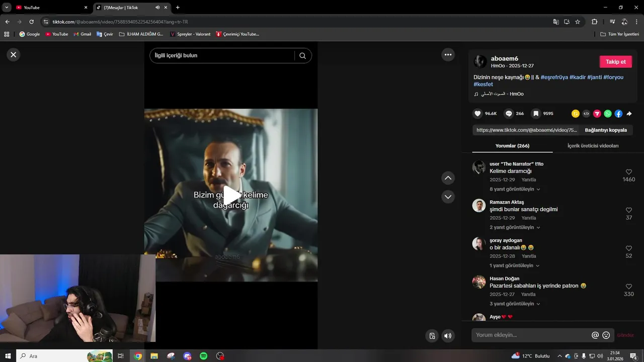Open comments via speech bubble icon (266)
Screen dimensions: 644x362
click(509, 114)
